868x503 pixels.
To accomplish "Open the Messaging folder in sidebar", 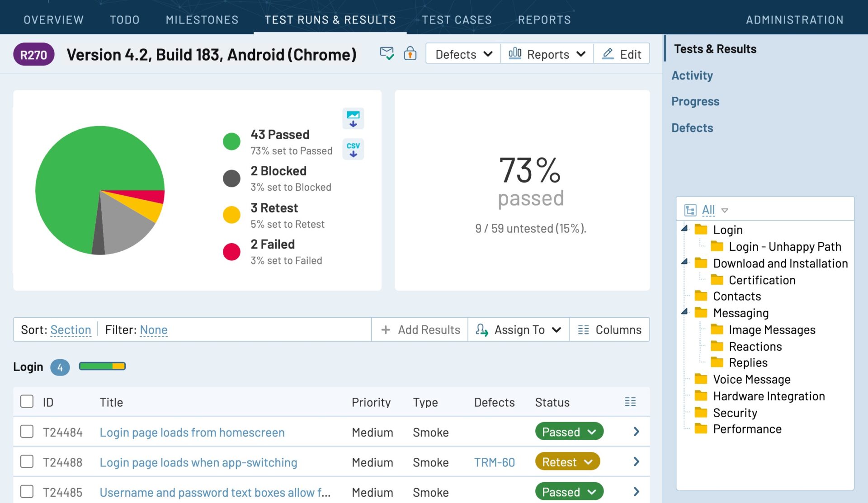I will tap(741, 312).
